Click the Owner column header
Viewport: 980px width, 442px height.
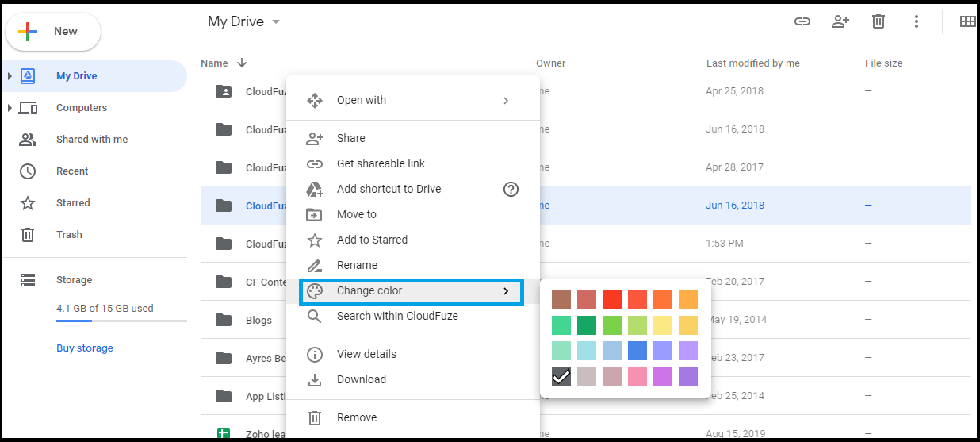(x=551, y=63)
